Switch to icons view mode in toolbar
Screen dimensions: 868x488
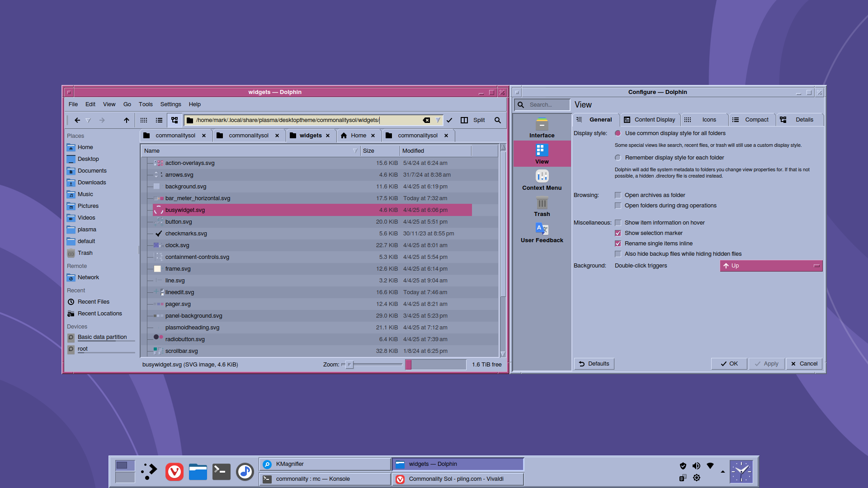point(144,120)
